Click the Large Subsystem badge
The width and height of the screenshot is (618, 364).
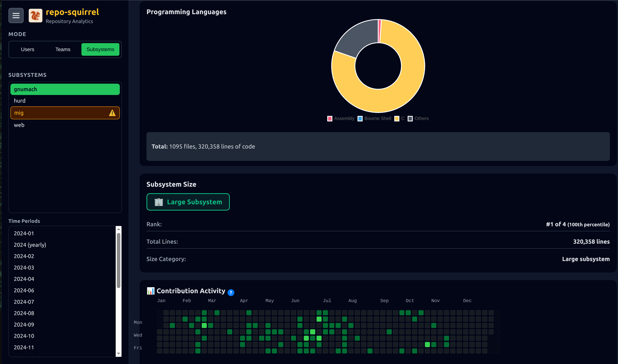click(x=188, y=202)
